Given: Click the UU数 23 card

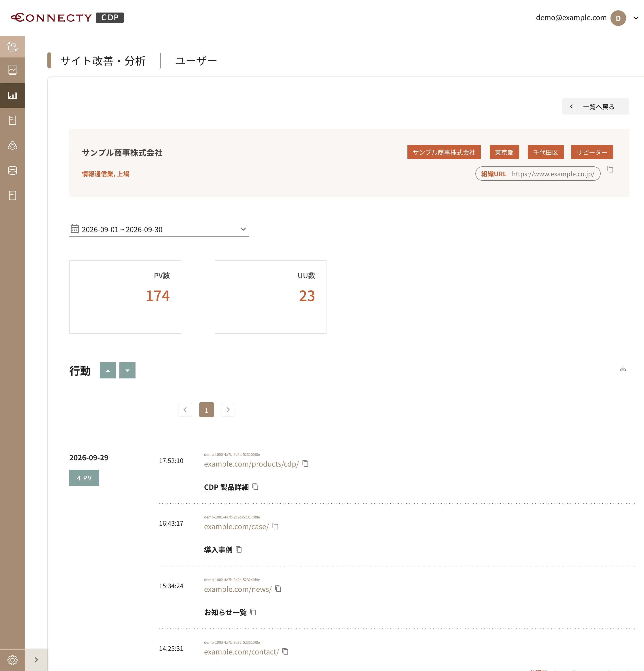Looking at the screenshot, I should [x=270, y=297].
